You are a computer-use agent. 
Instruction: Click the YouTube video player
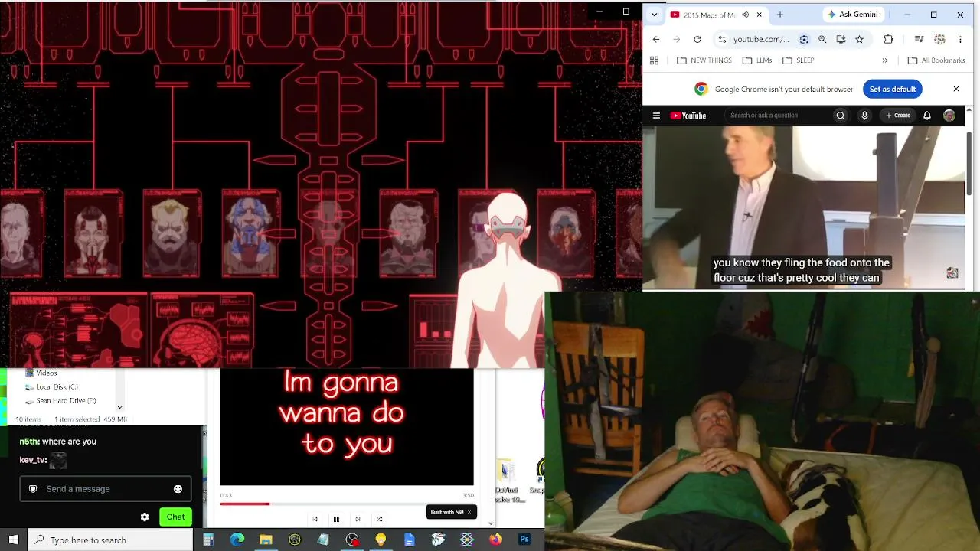[x=804, y=208]
